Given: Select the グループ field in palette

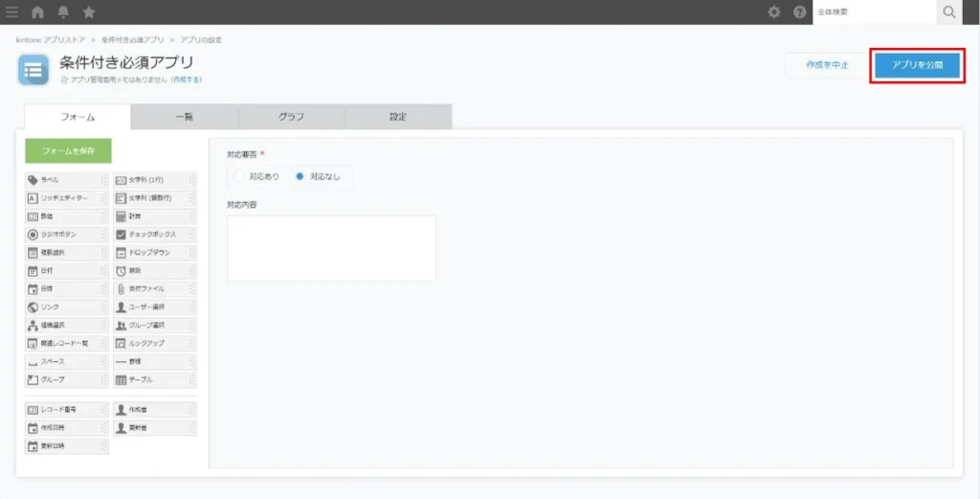Looking at the screenshot, I should 67,379.
